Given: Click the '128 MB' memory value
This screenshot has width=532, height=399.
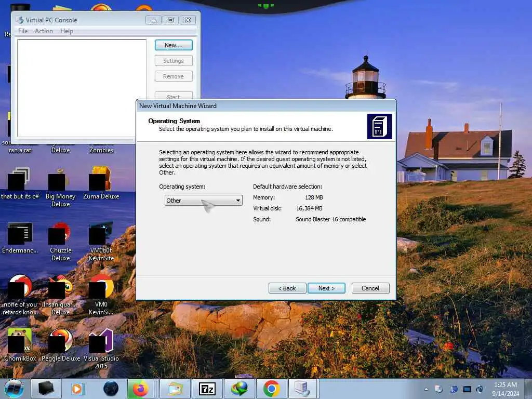Looking at the screenshot, I should coord(314,197).
